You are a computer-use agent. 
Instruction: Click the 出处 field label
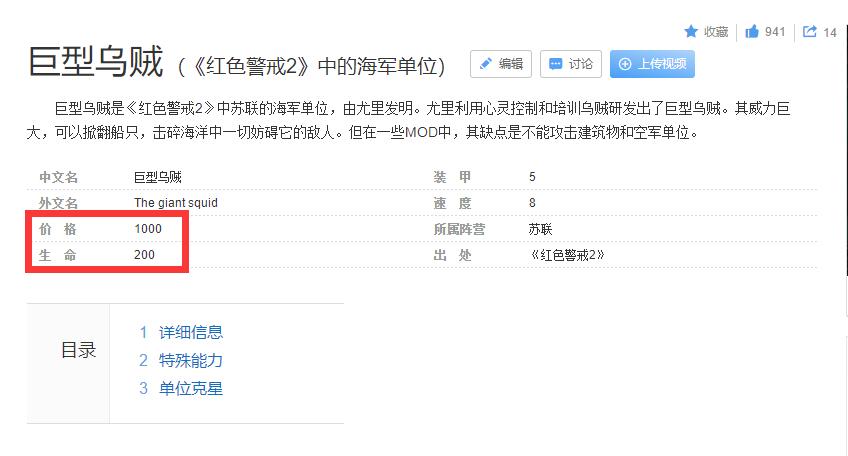tap(453, 255)
